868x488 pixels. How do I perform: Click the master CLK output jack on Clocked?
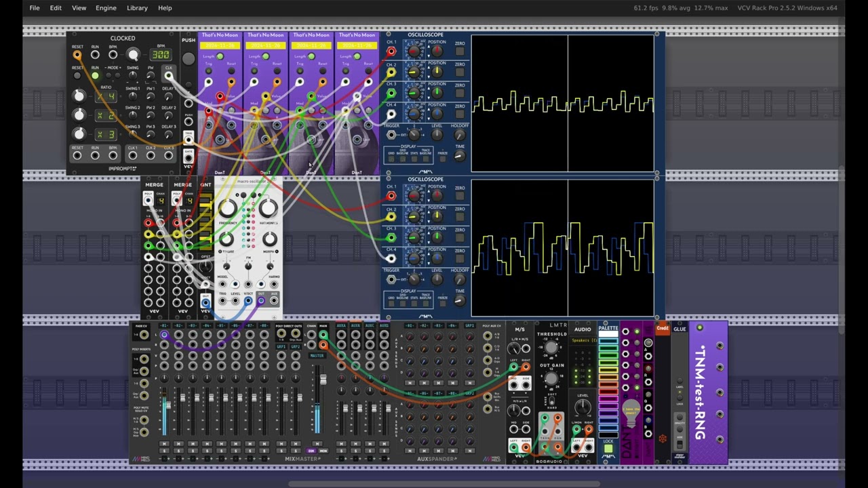pyautogui.click(x=169, y=75)
